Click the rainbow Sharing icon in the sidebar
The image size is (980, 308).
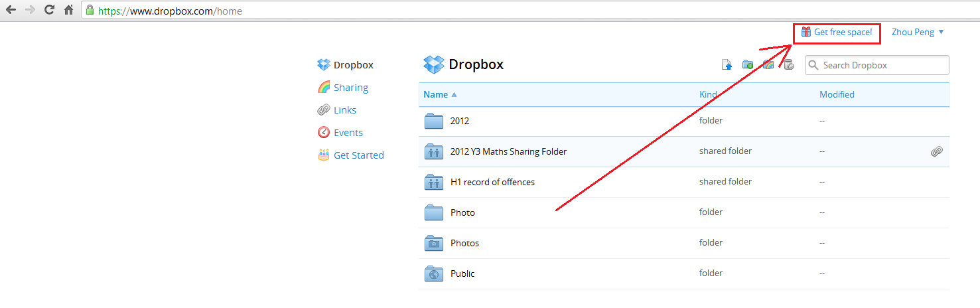(x=324, y=88)
